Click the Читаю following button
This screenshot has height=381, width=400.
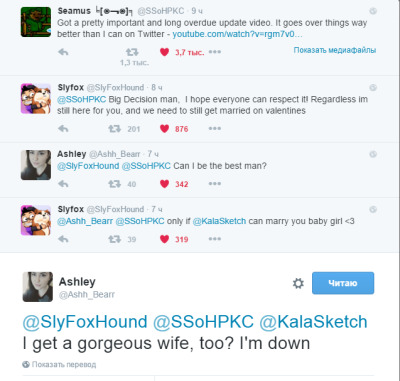pyautogui.click(x=343, y=283)
